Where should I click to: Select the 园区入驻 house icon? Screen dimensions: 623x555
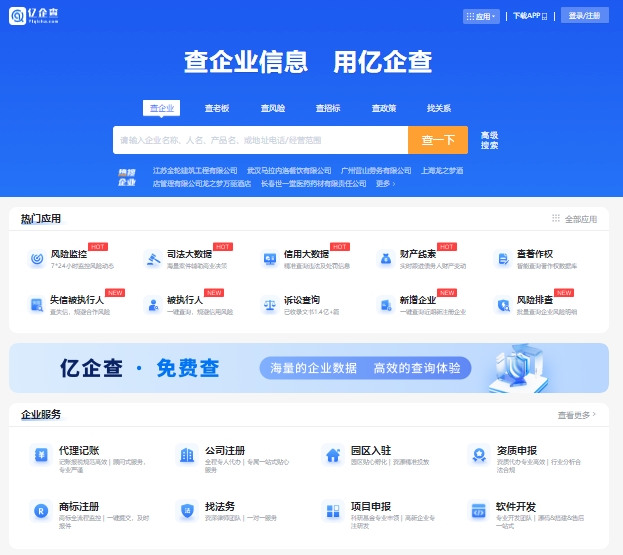click(333, 454)
